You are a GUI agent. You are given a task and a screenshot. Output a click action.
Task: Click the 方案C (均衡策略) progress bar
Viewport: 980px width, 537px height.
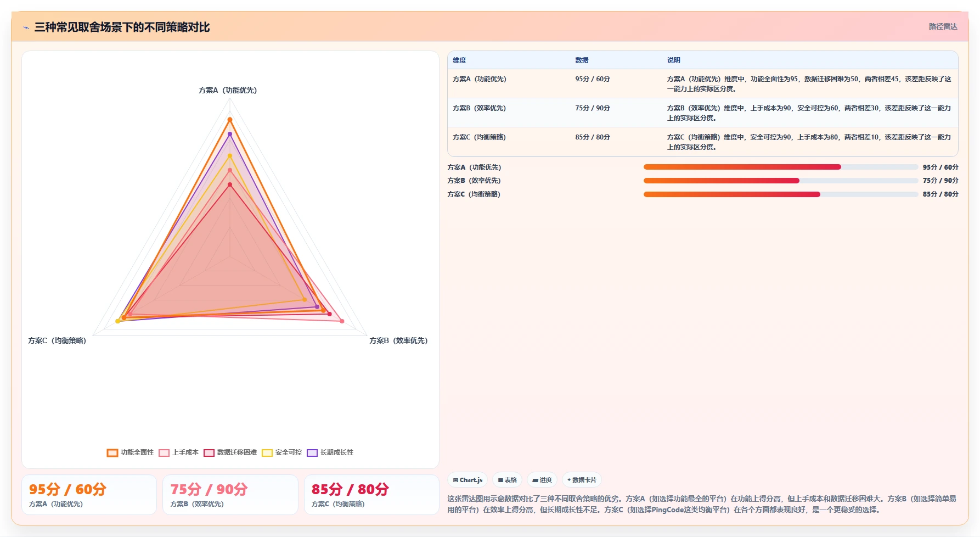pyautogui.click(x=780, y=194)
